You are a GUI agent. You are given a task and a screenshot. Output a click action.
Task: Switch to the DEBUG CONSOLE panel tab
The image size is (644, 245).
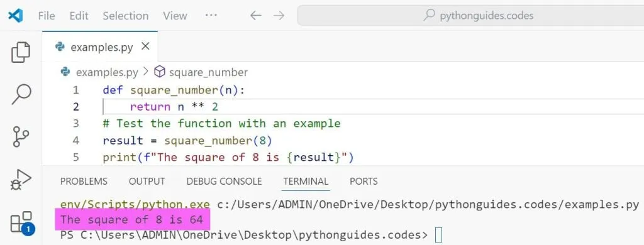point(224,181)
